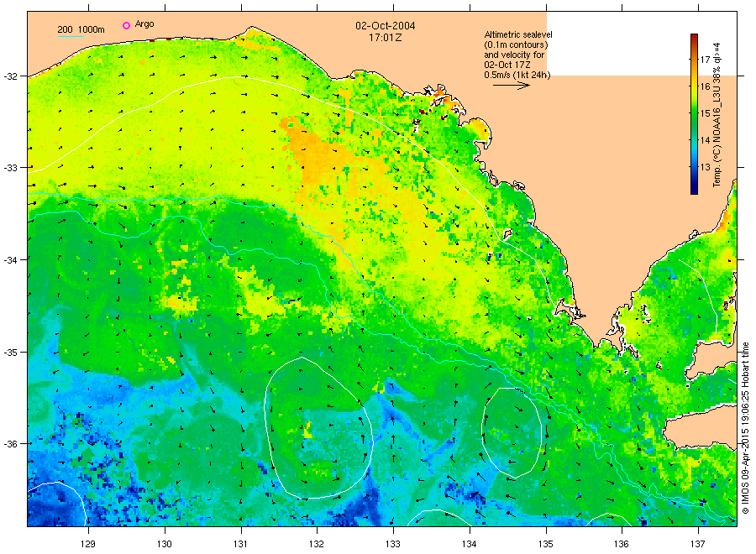Click longitude label 130
The height and width of the screenshot is (554, 756).
[165, 545]
